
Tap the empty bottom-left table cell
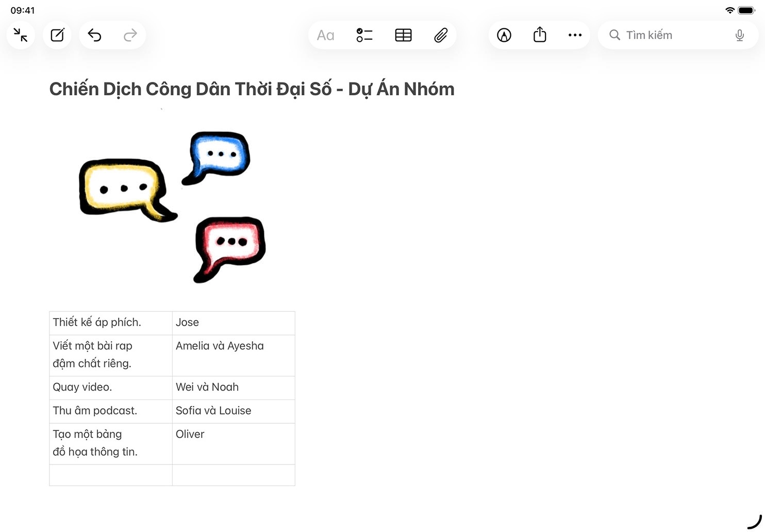[x=110, y=475]
